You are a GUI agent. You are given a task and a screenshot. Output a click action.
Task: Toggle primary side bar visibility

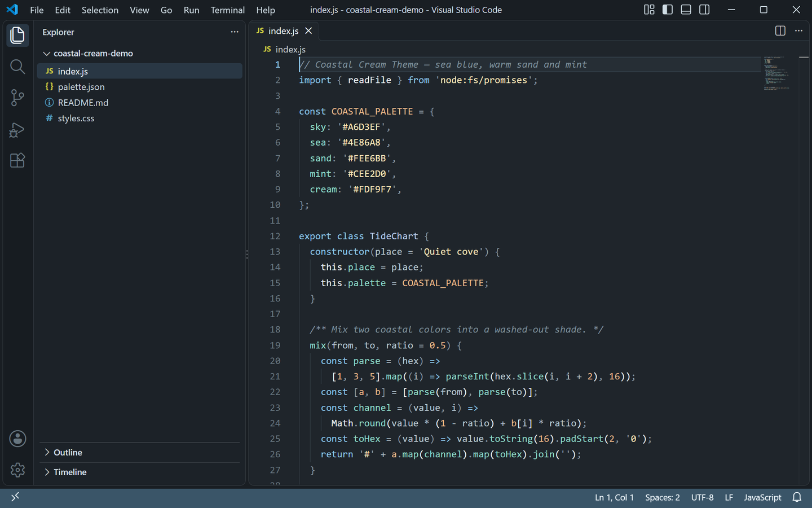click(668, 10)
